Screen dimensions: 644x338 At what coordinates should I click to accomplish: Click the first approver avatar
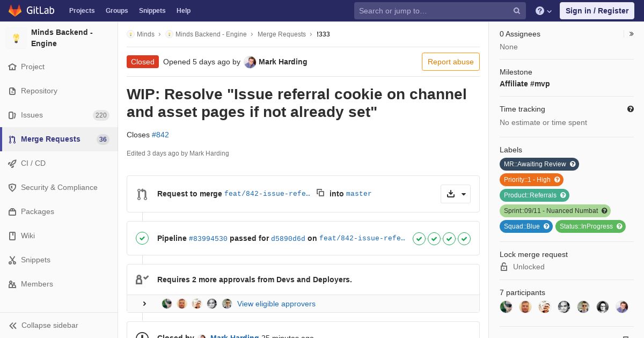[167, 304]
